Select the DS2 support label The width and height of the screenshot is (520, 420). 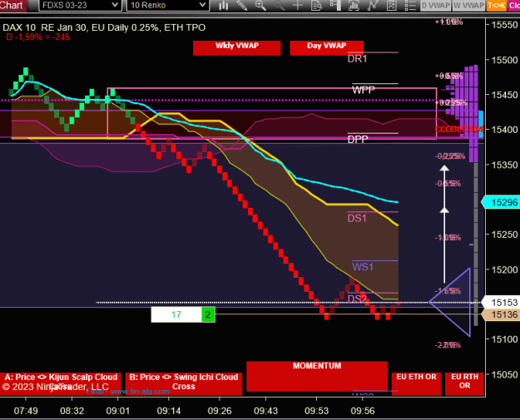coord(357,299)
